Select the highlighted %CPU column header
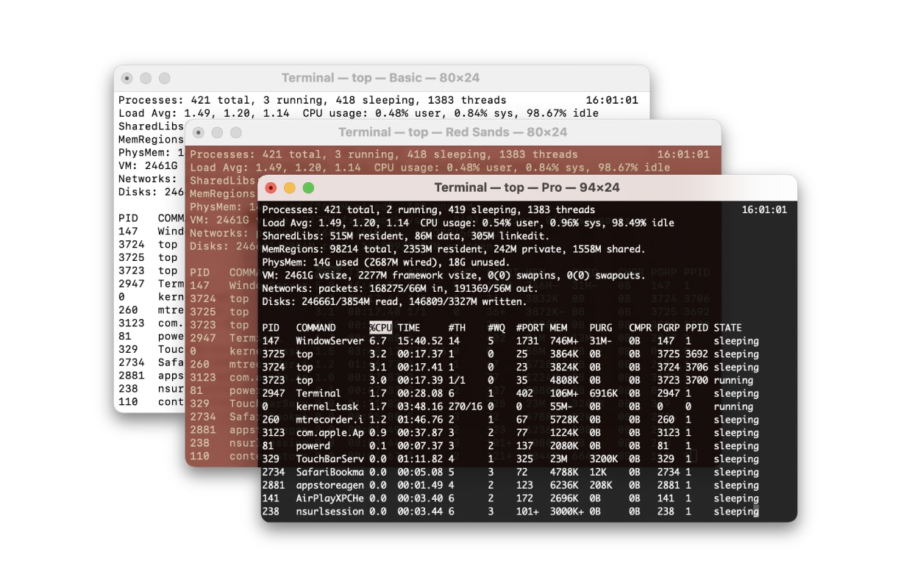Viewport: 912px width, 588px height. [x=380, y=328]
